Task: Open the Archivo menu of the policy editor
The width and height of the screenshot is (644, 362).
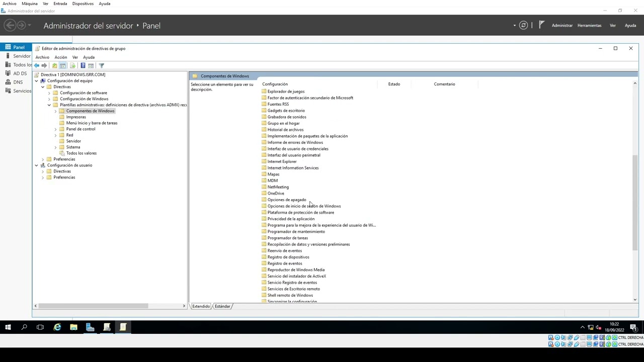Action: tap(42, 57)
